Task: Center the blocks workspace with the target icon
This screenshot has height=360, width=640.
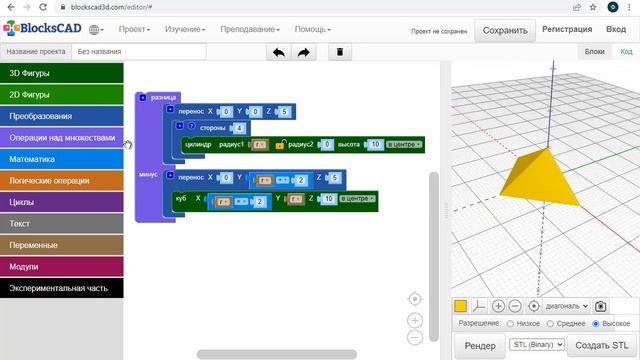Action: point(415,299)
